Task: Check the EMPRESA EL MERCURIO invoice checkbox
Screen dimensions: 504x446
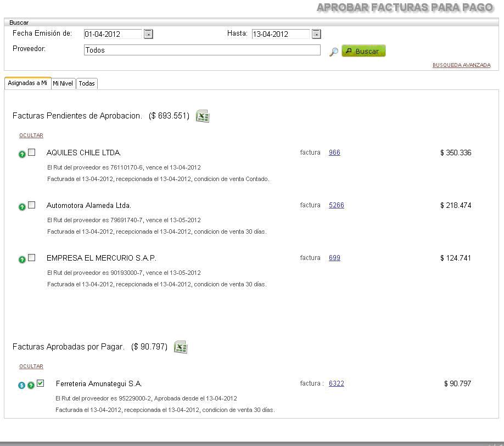Action: (x=31, y=257)
